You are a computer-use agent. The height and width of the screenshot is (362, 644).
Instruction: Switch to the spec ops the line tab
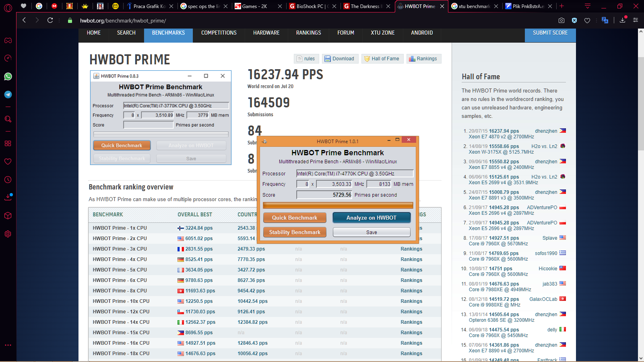click(x=204, y=6)
